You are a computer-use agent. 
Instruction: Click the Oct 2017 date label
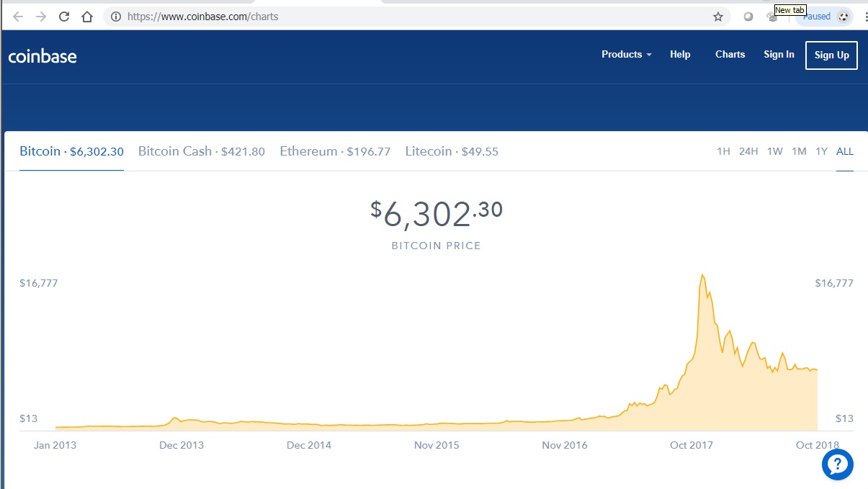tap(692, 445)
